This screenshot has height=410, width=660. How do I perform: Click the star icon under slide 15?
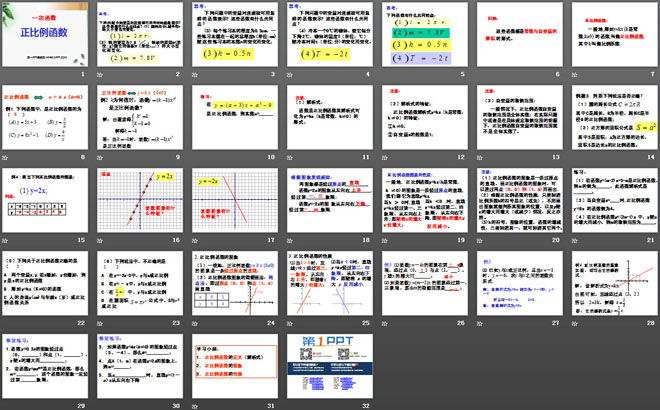[x=7, y=240]
